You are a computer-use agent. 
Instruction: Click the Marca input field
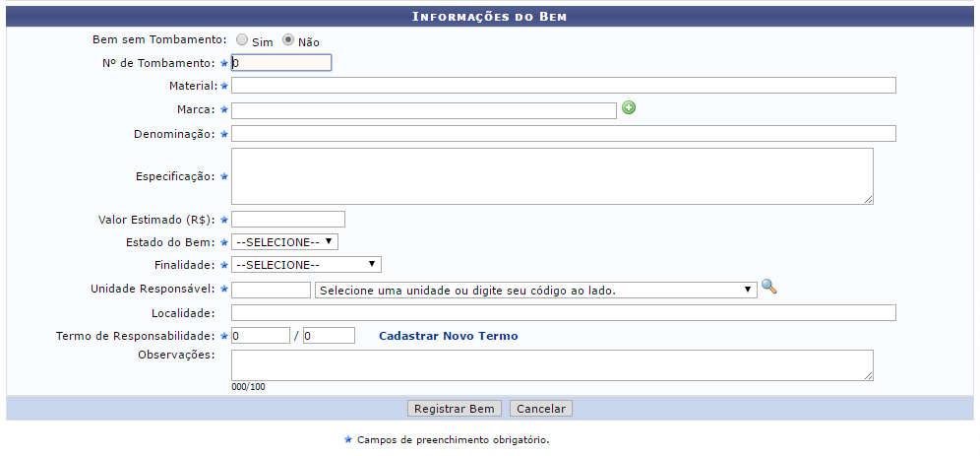click(424, 110)
